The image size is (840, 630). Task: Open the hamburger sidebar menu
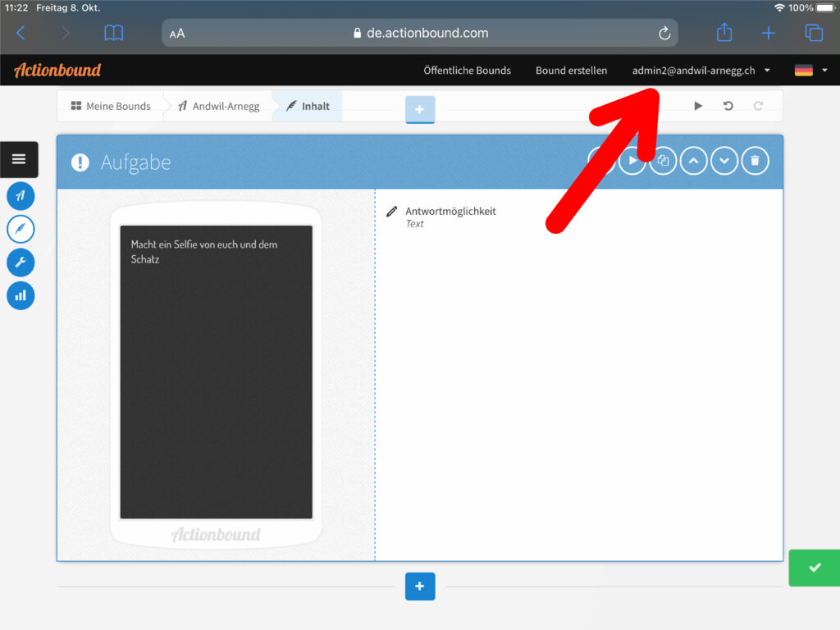pos(19,159)
